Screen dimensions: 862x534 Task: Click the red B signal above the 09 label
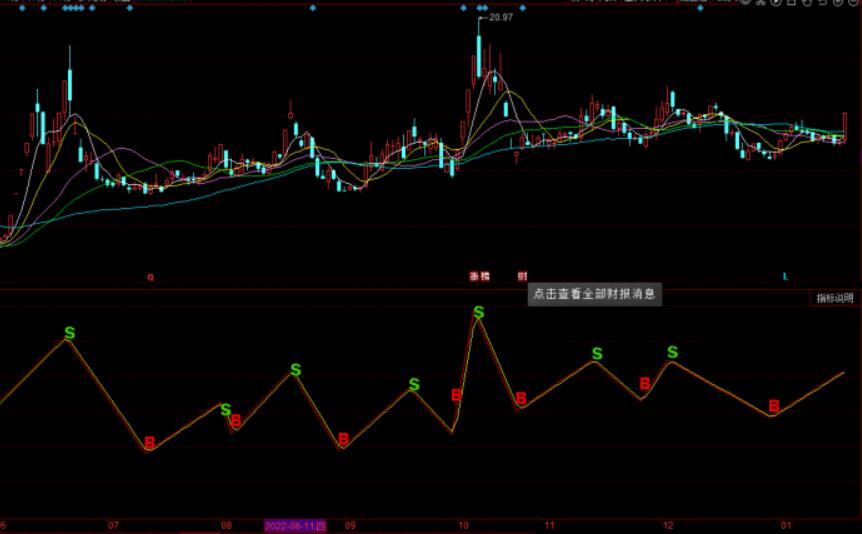pyautogui.click(x=343, y=439)
